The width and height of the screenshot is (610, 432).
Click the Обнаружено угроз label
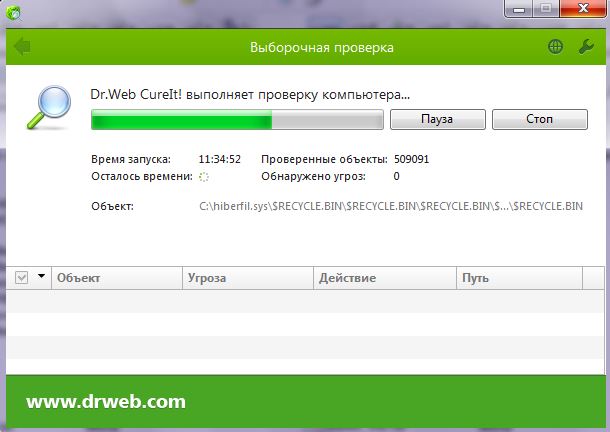[x=314, y=177]
